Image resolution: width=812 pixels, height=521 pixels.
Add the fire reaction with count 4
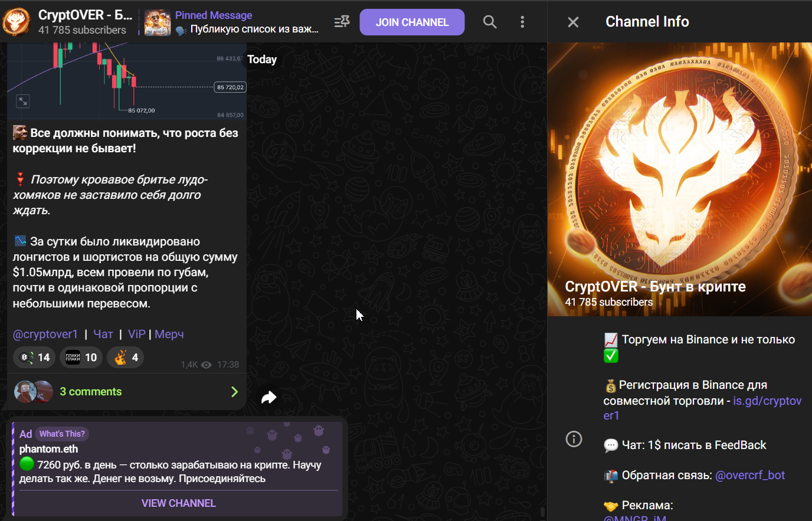pos(126,358)
